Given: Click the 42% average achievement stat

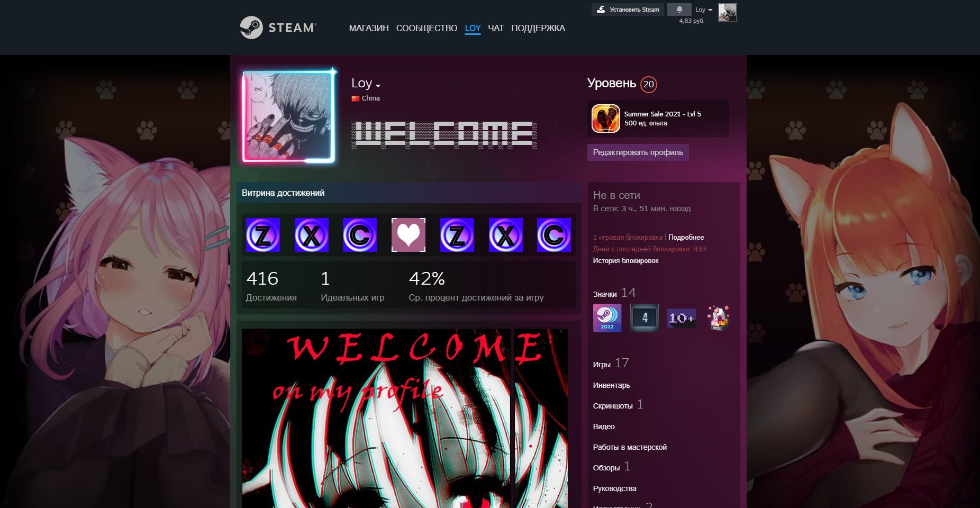Looking at the screenshot, I should pos(476,286).
